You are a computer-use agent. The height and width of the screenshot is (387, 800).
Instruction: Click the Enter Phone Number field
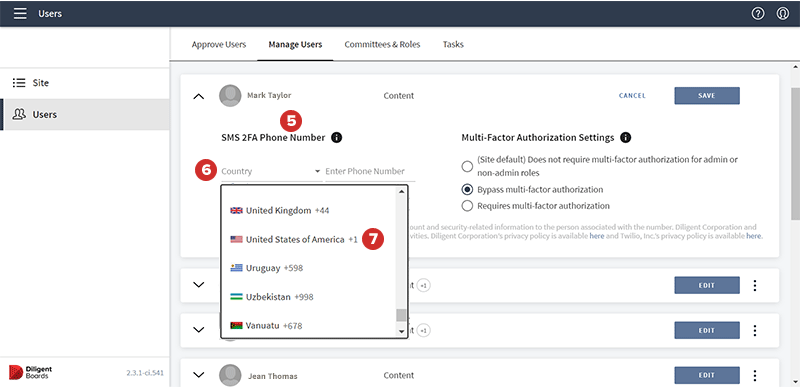pos(370,171)
